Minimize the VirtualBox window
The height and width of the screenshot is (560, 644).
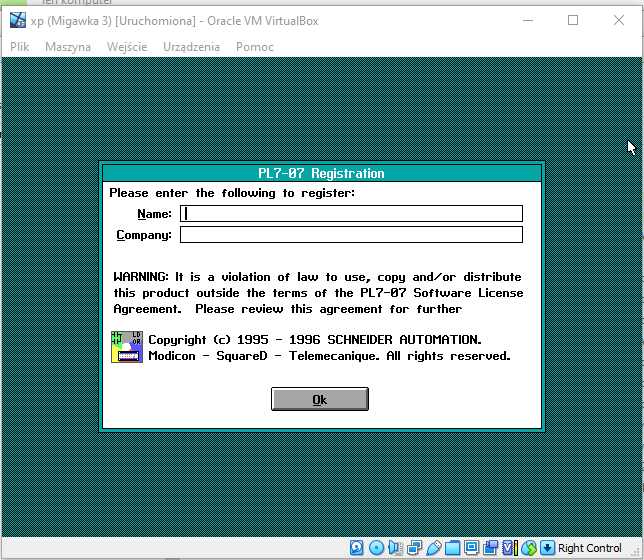click(528, 20)
